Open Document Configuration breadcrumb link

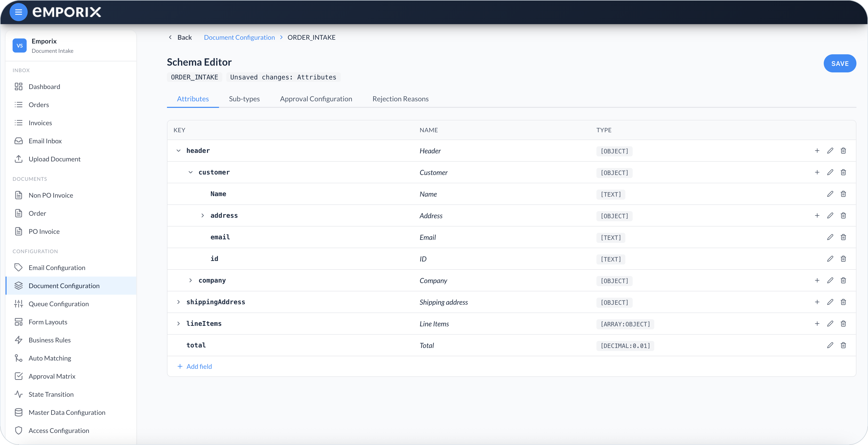tap(239, 37)
